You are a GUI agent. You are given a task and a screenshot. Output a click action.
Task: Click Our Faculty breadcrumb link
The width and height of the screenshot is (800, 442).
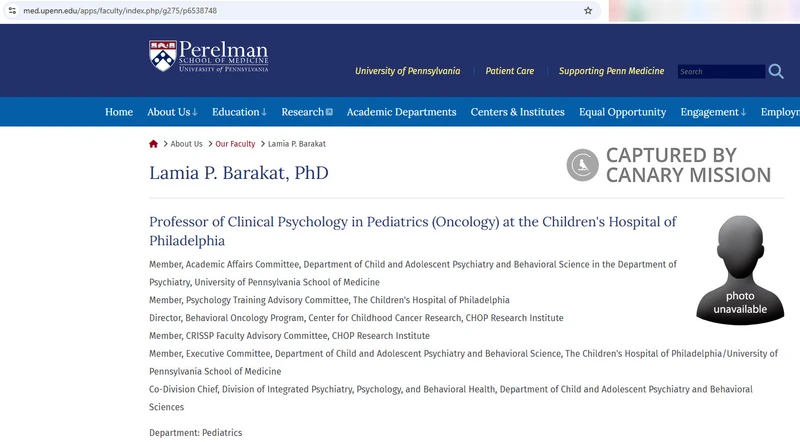point(235,144)
